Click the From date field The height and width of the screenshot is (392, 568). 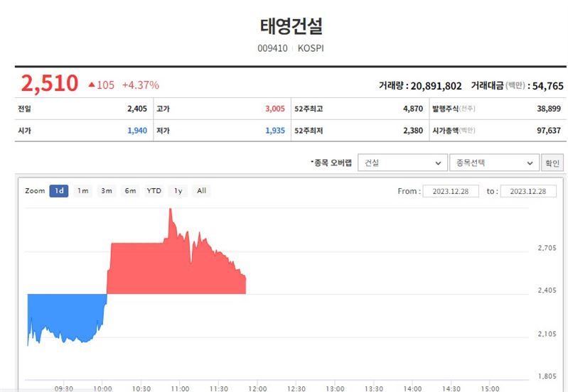point(451,191)
